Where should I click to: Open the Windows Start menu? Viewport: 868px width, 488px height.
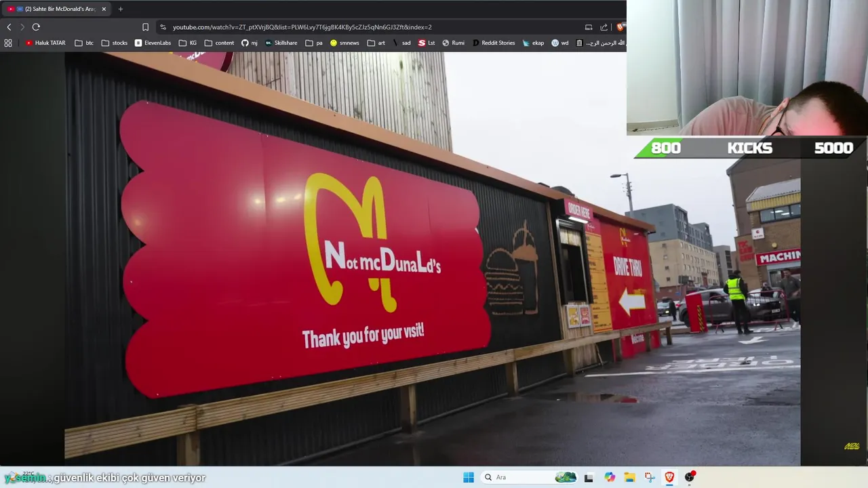(x=469, y=477)
